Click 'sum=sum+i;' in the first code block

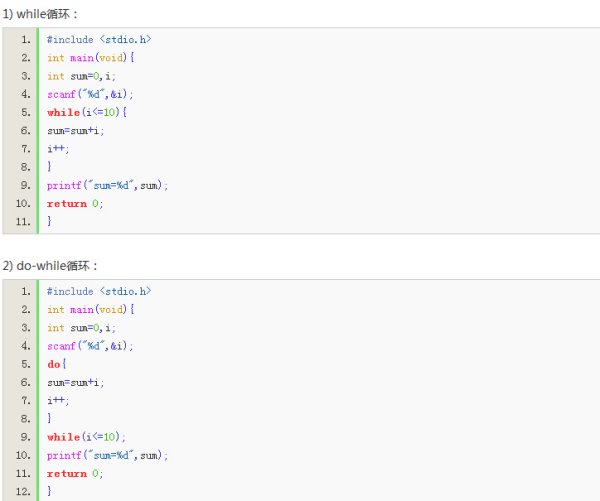pyautogui.click(x=75, y=131)
